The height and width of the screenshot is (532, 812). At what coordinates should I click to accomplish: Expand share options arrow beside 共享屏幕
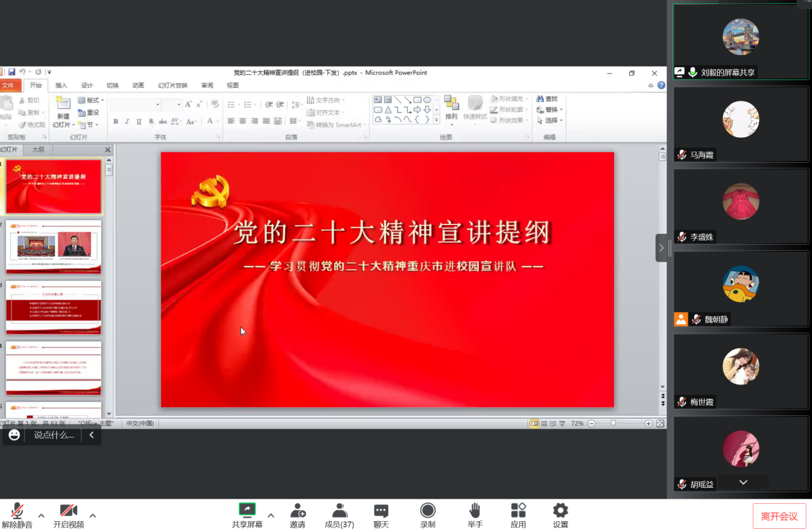(271, 515)
